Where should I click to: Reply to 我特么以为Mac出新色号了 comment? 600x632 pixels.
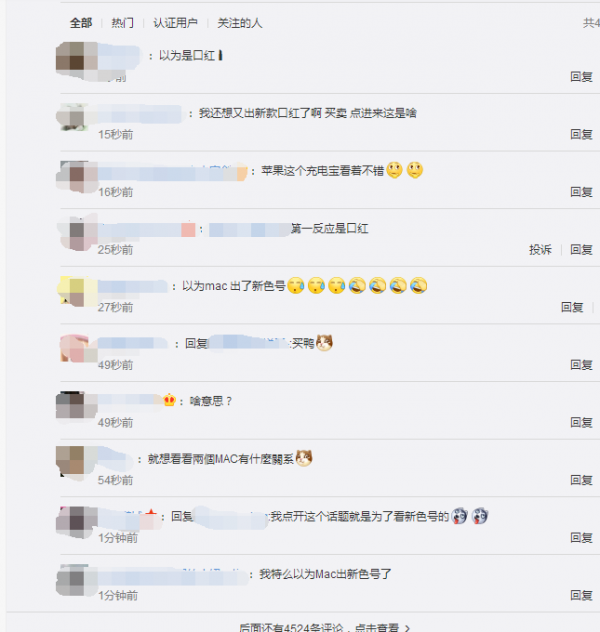[x=581, y=595]
